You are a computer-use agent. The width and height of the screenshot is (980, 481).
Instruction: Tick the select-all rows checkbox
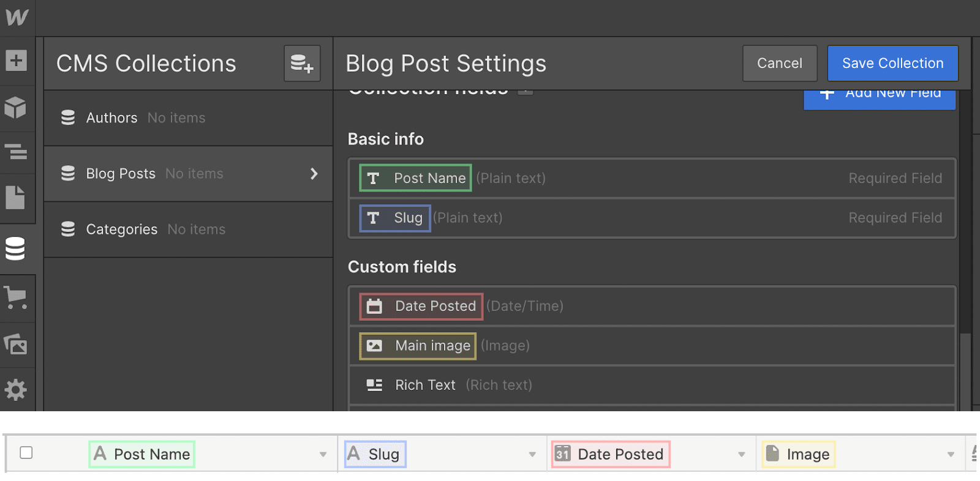[x=26, y=453]
